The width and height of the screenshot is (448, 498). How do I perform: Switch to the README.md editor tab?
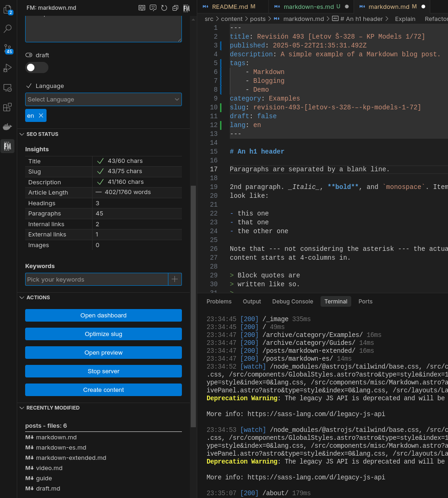(x=234, y=7)
